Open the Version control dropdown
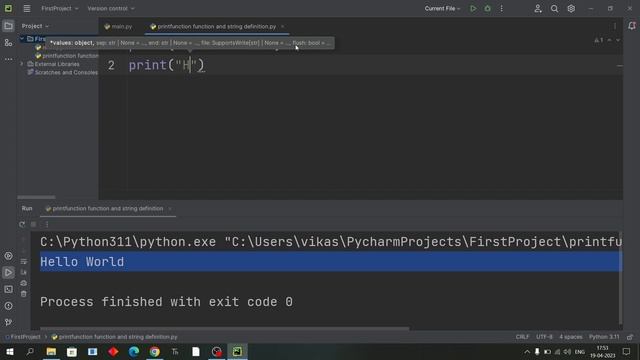The height and width of the screenshot is (360, 640). click(x=111, y=9)
